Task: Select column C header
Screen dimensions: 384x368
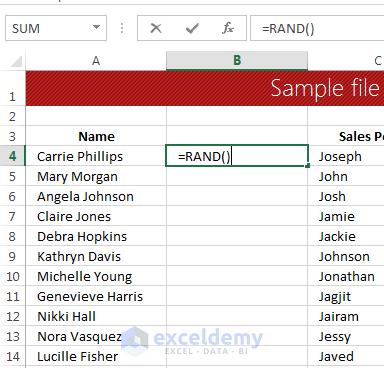Action: (346, 61)
